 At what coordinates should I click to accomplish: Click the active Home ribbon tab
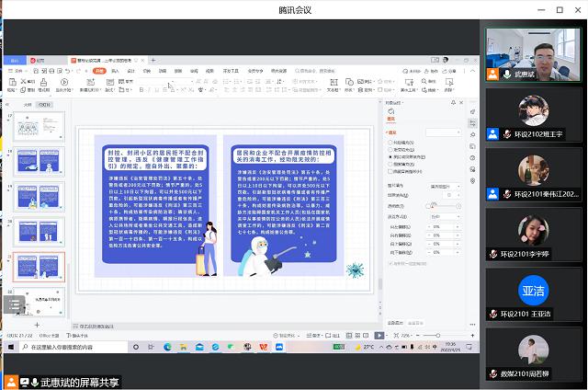click(99, 71)
